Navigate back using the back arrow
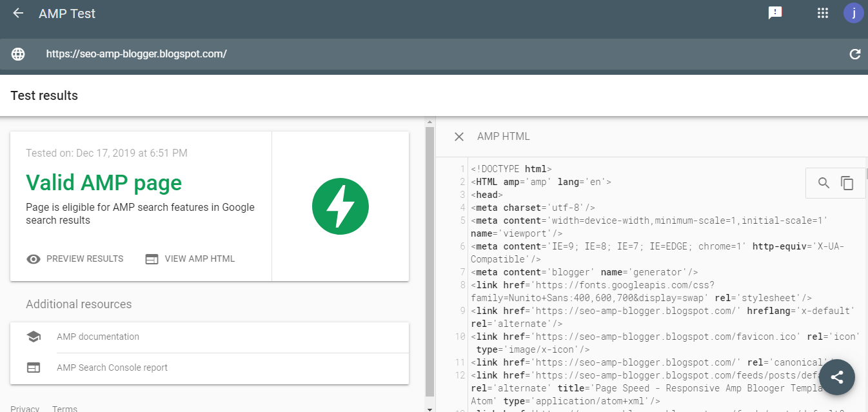868x412 pixels. (x=17, y=13)
